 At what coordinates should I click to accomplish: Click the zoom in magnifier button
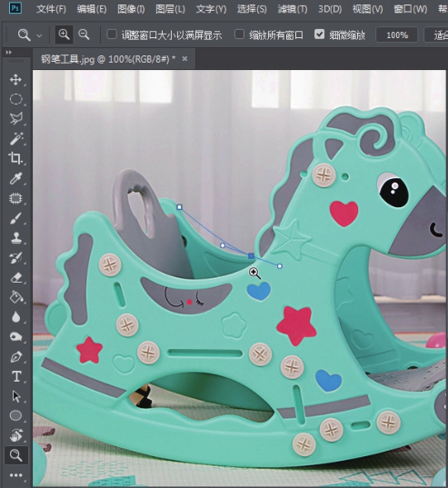point(65,35)
